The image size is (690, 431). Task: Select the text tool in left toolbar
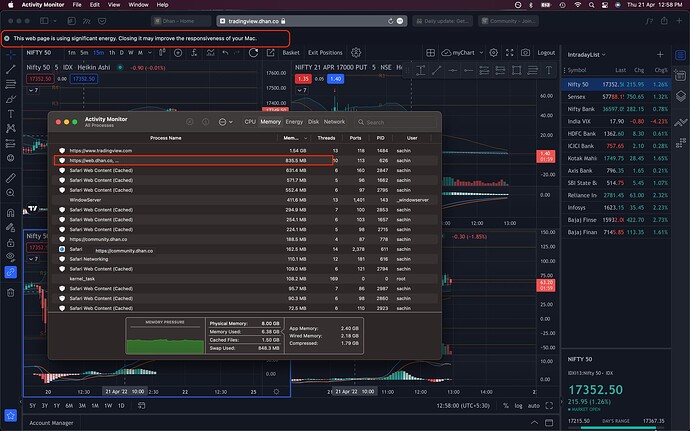pos(11,114)
